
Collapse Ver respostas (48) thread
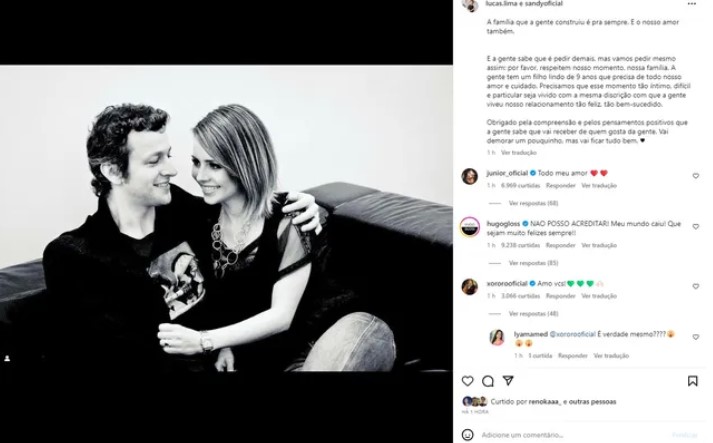pos(533,314)
